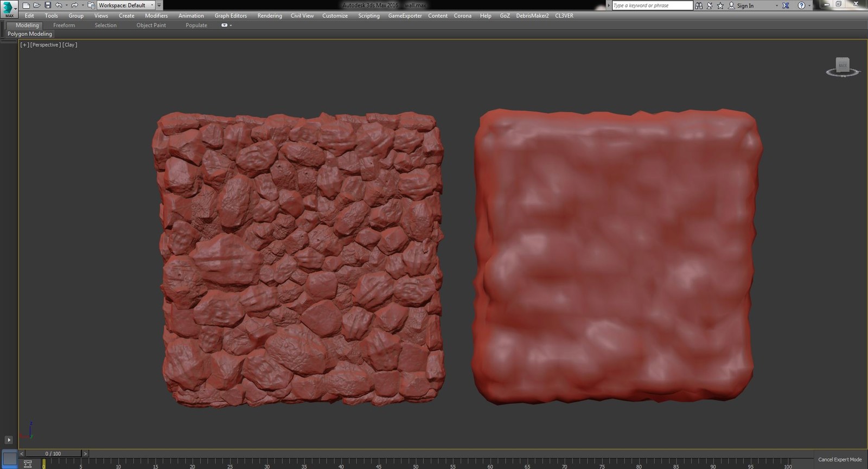
Task: Open Favorites star icon
Action: coord(720,5)
